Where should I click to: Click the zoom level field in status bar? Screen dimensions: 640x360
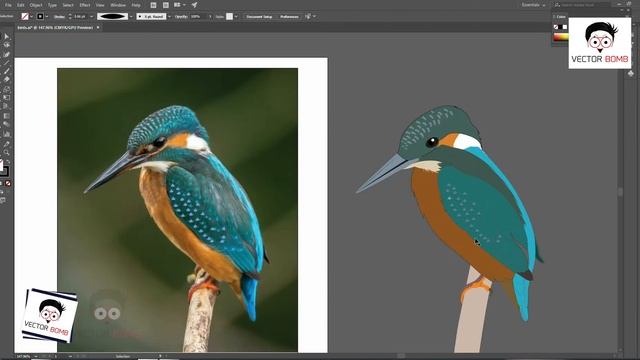[x=24, y=356]
